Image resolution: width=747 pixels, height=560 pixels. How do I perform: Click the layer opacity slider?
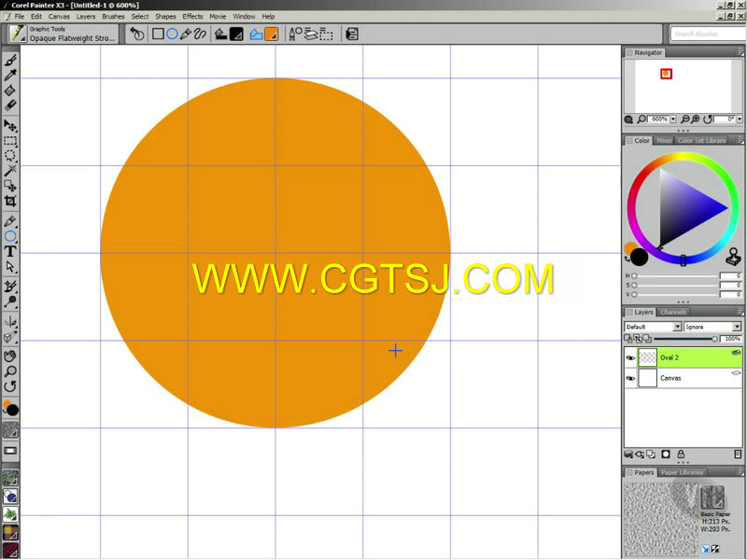pyautogui.click(x=685, y=339)
